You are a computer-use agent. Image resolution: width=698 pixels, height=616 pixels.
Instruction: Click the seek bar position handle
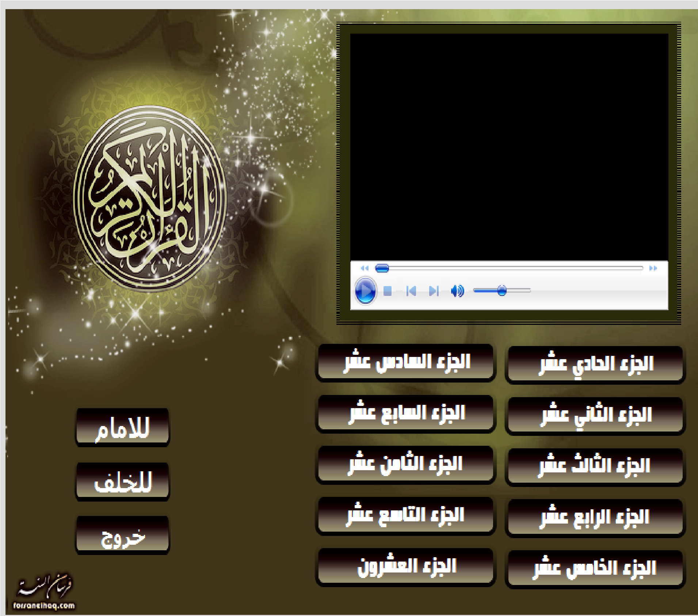point(382,268)
